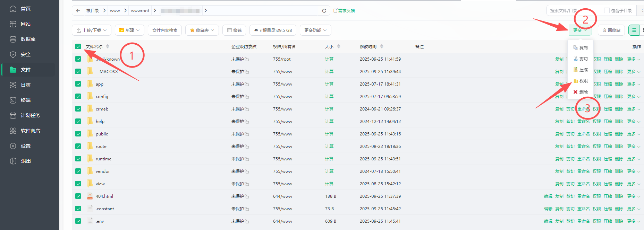644x230 pixels.
Task: Click the list view icon
Action: pos(634,30)
